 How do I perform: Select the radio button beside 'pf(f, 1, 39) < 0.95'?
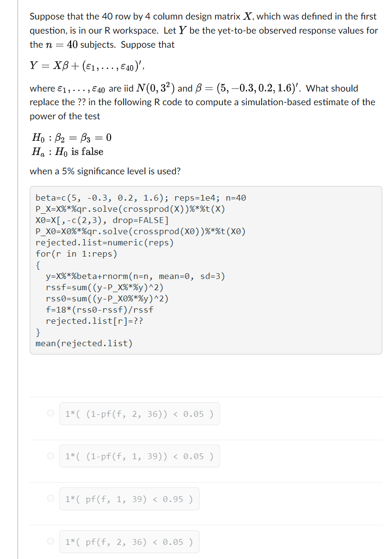[50, 498]
